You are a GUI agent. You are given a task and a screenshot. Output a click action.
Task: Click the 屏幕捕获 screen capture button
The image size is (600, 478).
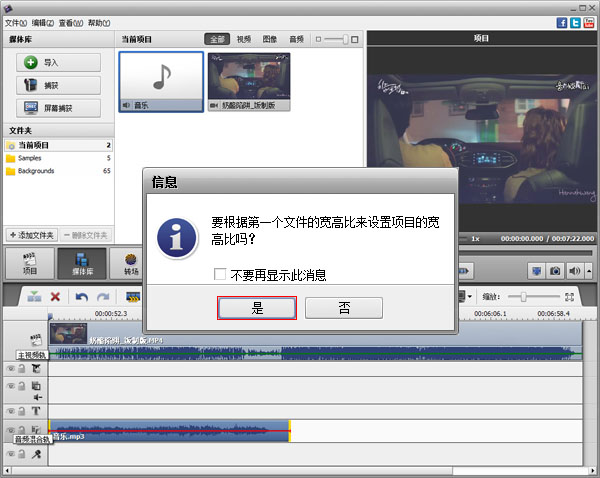coord(59,108)
